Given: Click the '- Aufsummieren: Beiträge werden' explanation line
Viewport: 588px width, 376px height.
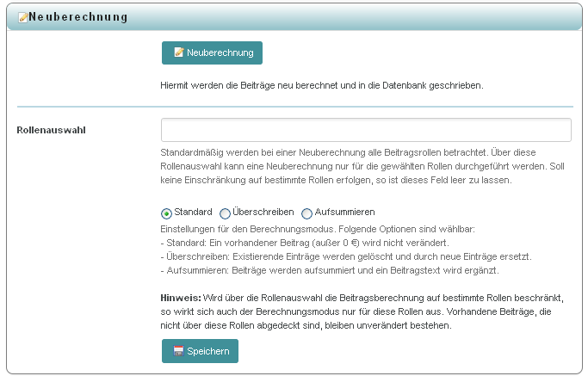Looking at the screenshot, I should (x=330, y=270).
